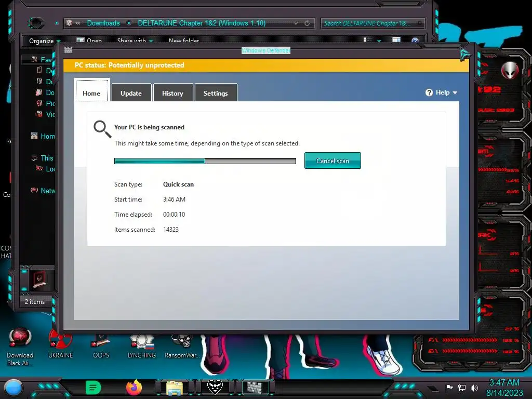532x399 pixels.
Task: Click the 'Quick scan' scan type value
Action: [x=179, y=184]
